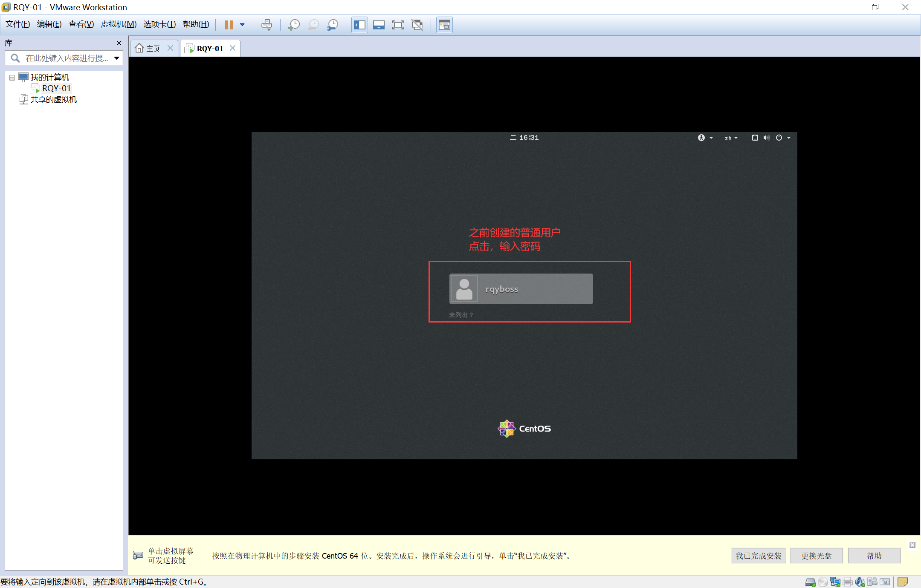
Task: Toggle Unity mode icon in toolbar
Action: coord(417,25)
